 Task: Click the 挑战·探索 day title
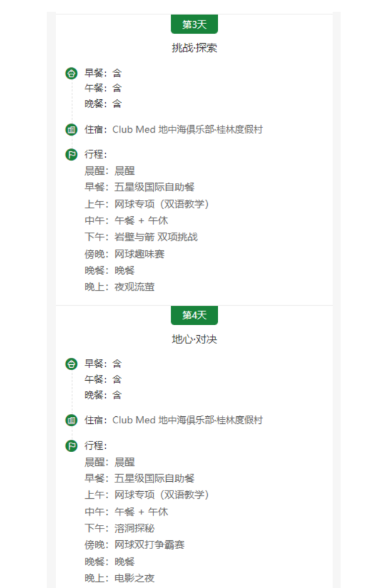194,48
